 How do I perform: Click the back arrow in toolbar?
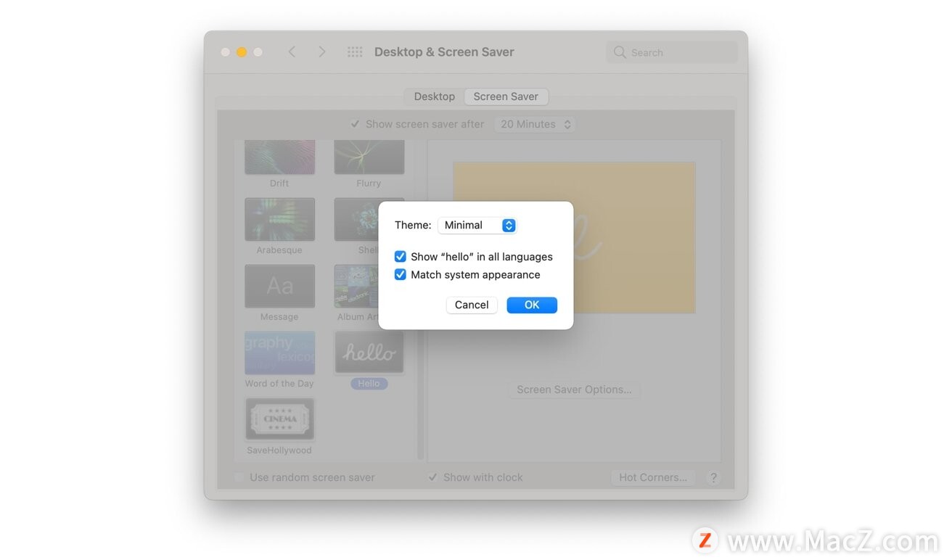(x=292, y=52)
